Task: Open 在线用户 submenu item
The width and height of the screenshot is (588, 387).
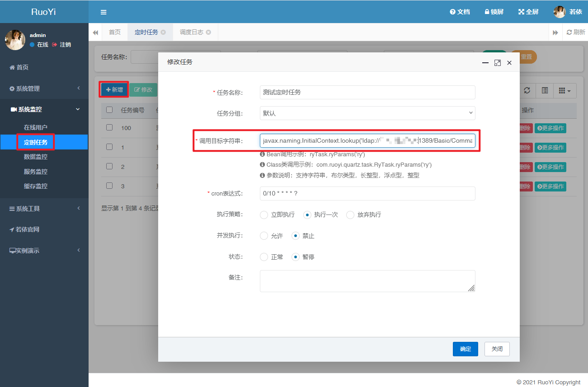Action: point(36,127)
